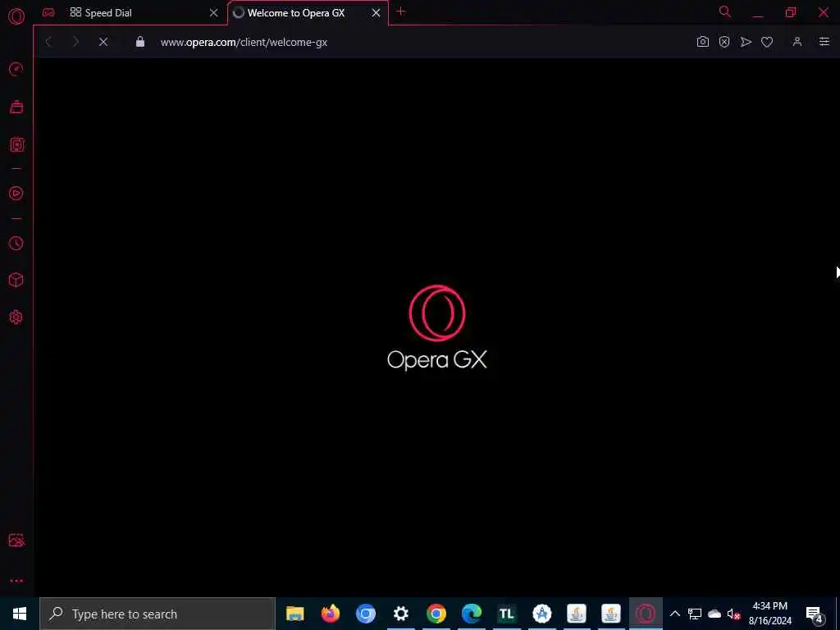The image size is (840, 630).
Task: Open the network status tray icon
Action: [695, 614]
